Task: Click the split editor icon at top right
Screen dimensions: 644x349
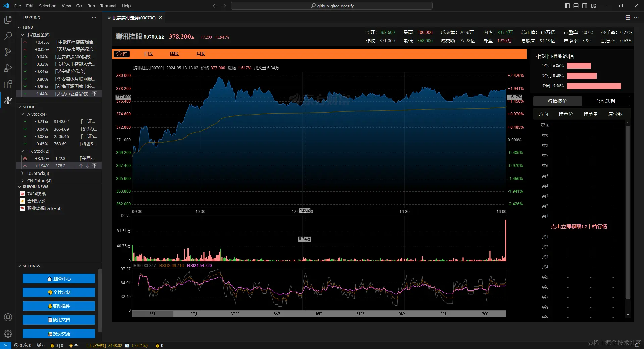Action: (x=628, y=18)
